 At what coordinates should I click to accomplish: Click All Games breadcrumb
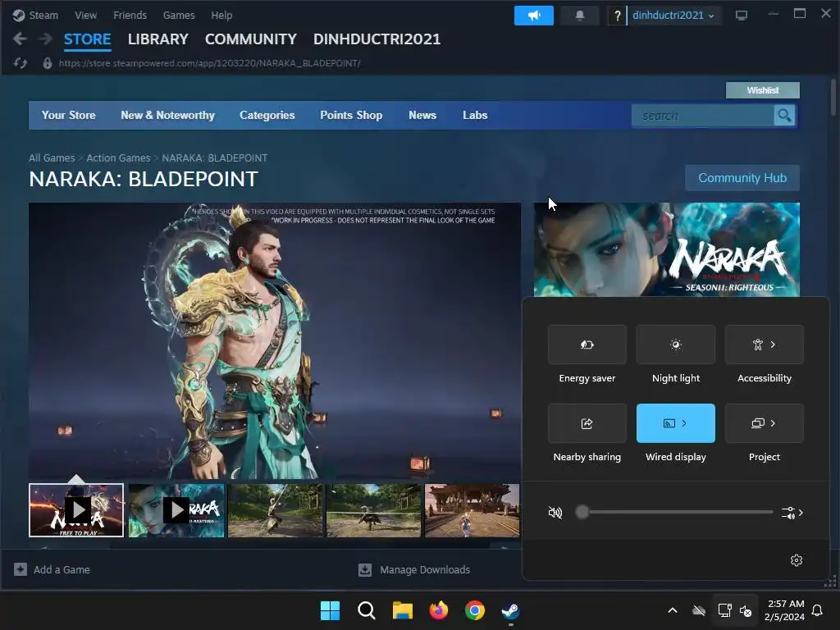pos(52,158)
